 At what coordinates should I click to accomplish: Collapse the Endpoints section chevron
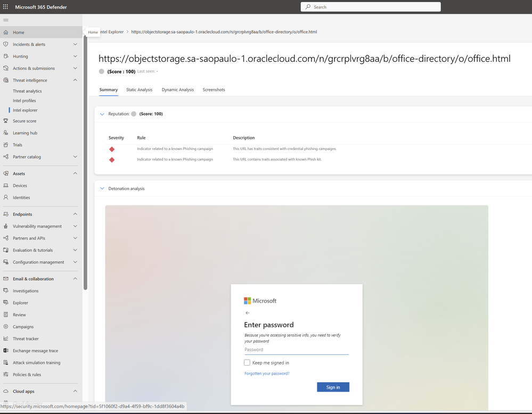click(75, 214)
